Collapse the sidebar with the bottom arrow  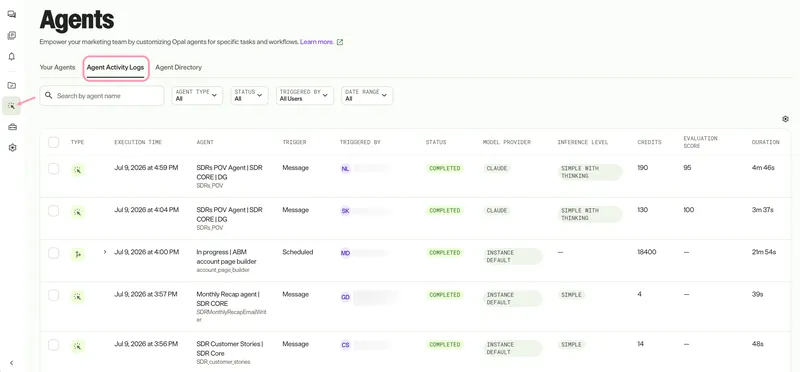pos(11,363)
